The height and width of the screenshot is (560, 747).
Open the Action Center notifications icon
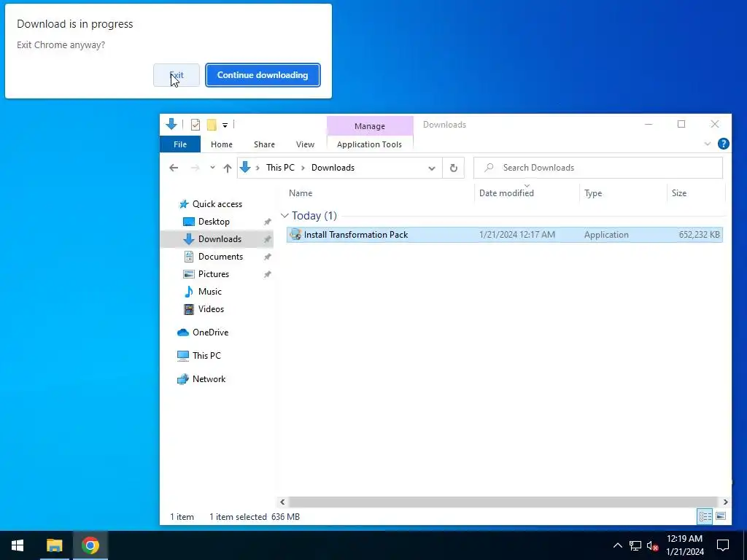(x=723, y=545)
